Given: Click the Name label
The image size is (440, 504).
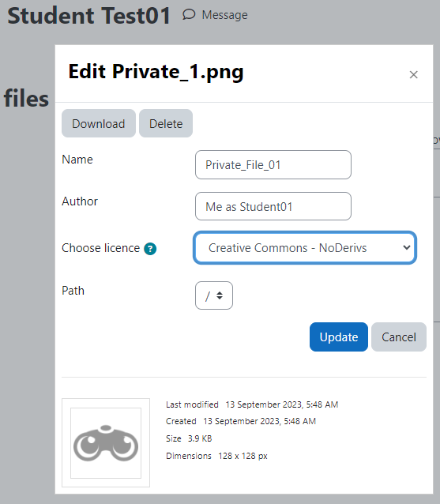Looking at the screenshot, I should [x=77, y=160].
